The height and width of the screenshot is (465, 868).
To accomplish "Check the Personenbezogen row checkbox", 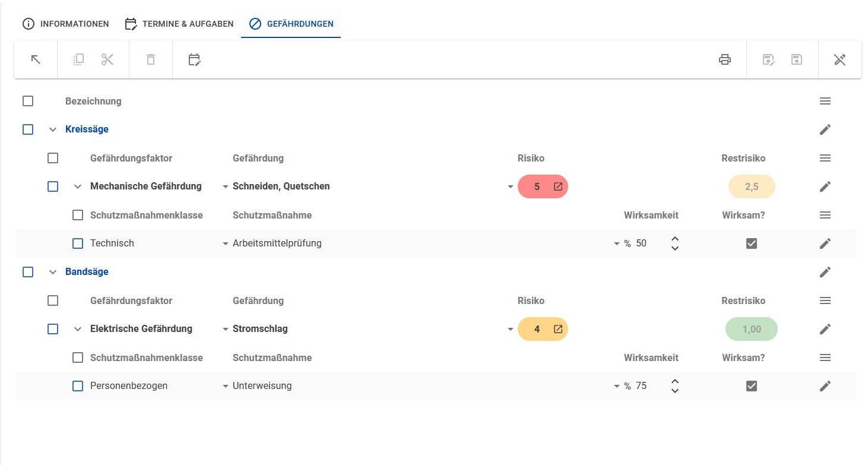I will click(78, 386).
